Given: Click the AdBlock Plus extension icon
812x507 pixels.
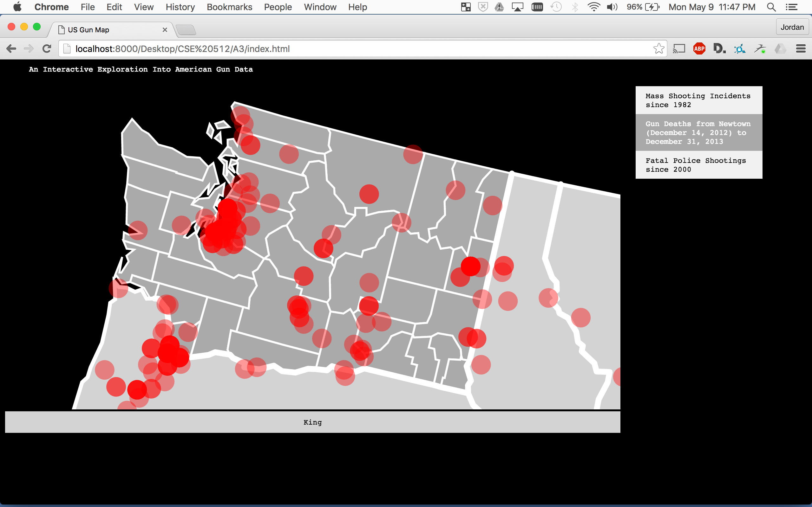Looking at the screenshot, I should [699, 49].
